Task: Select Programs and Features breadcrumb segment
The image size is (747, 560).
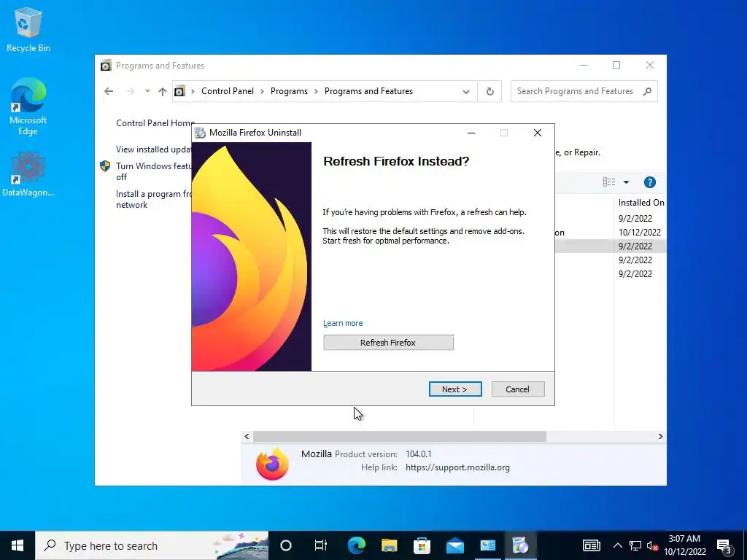Action: click(368, 91)
